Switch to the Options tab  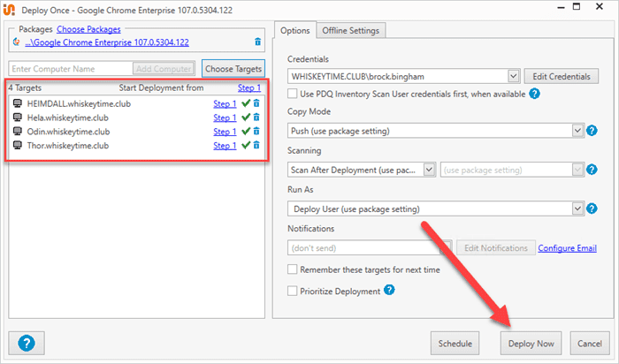tap(294, 30)
